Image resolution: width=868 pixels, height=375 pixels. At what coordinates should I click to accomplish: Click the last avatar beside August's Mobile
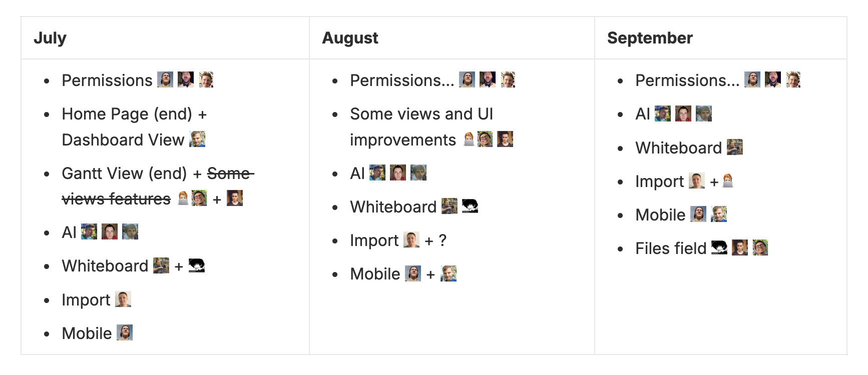pyautogui.click(x=449, y=273)
